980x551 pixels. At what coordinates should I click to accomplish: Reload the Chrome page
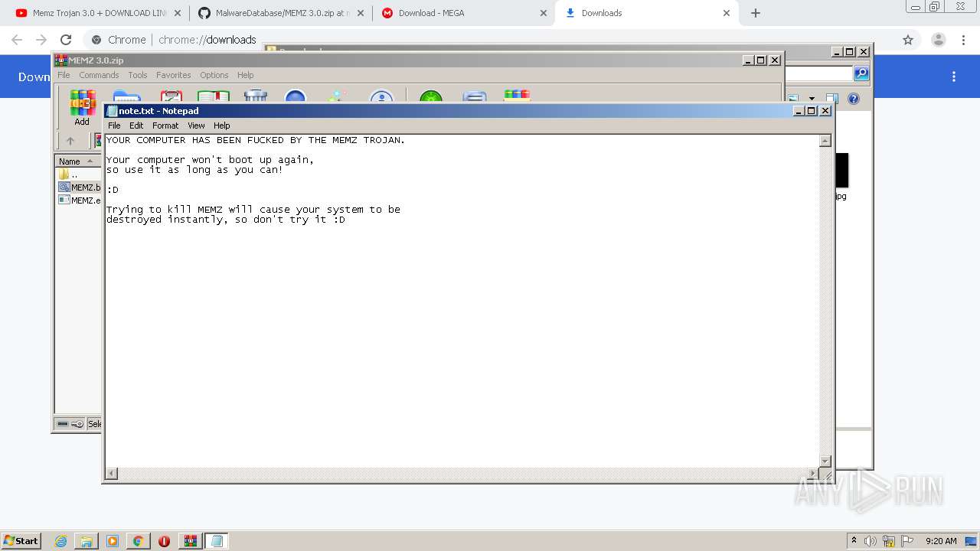tap(66, 40)
